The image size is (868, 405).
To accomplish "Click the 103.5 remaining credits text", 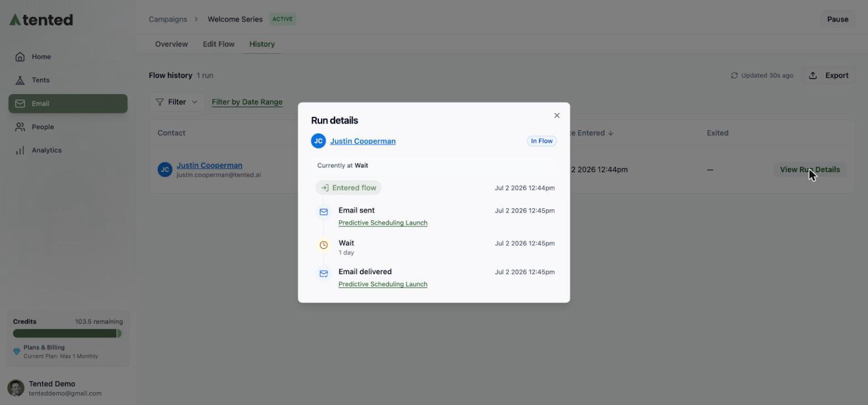I will [99, 321].
